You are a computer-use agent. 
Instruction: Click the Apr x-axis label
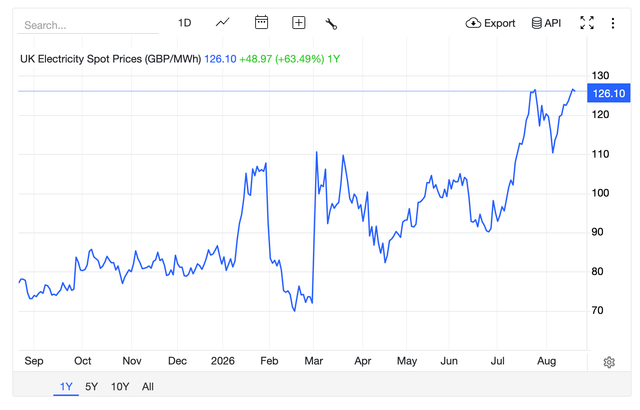pyautogui.click(x=362, y=361)
